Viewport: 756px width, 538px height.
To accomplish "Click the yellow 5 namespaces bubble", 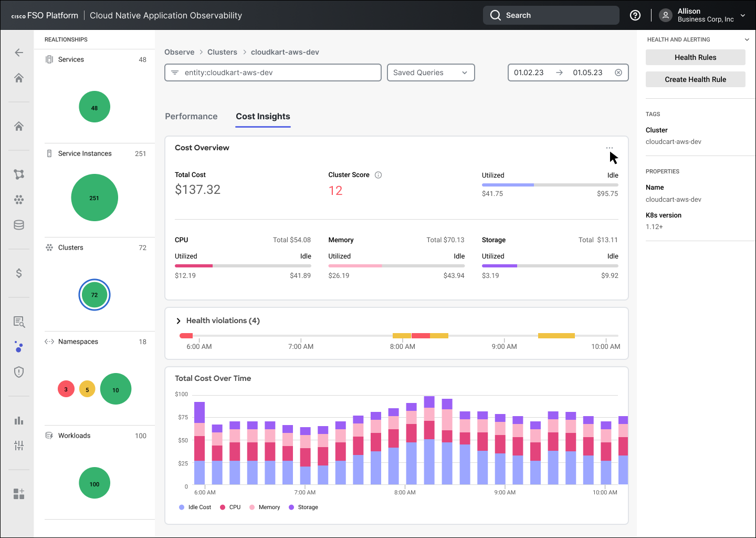I will point(87,389).
